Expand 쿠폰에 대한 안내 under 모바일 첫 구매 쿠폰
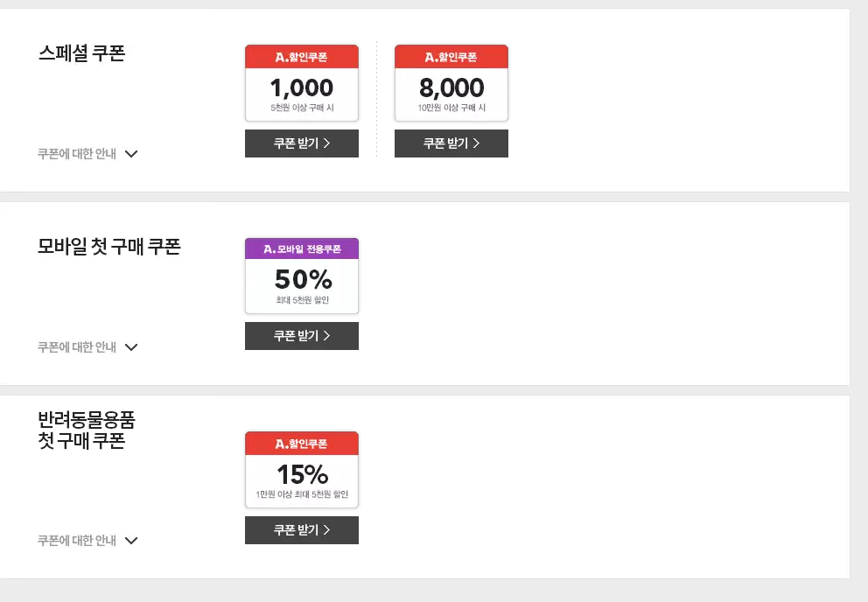Screen dimensions: 868x602 click(131, 347)
